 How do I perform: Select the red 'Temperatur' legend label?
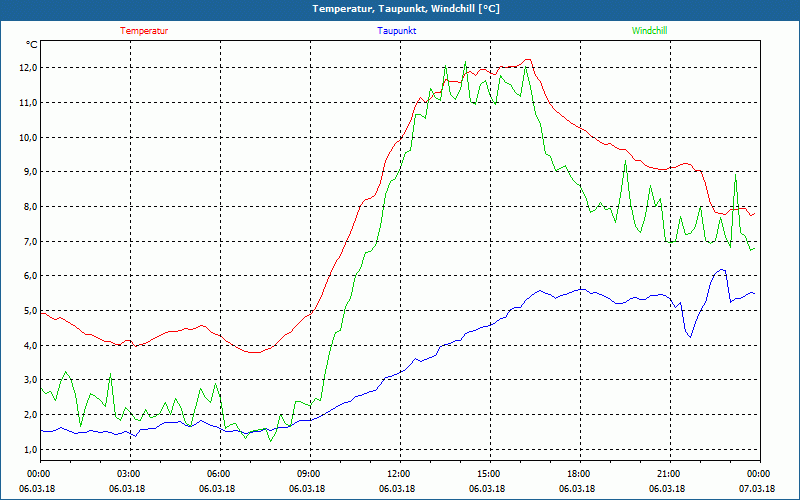[x=144, y=31]
